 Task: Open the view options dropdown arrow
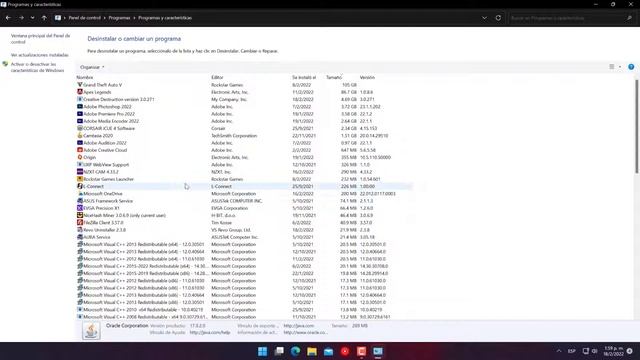620,67
